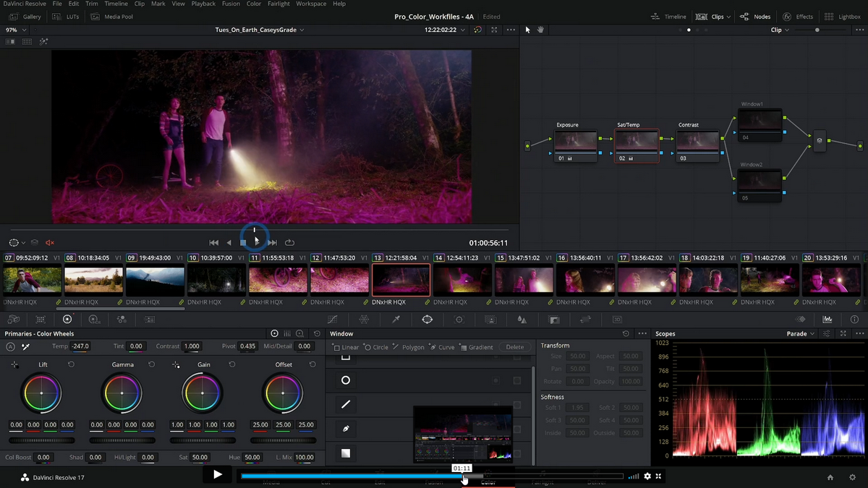Open the Key palette

(554, 319)
